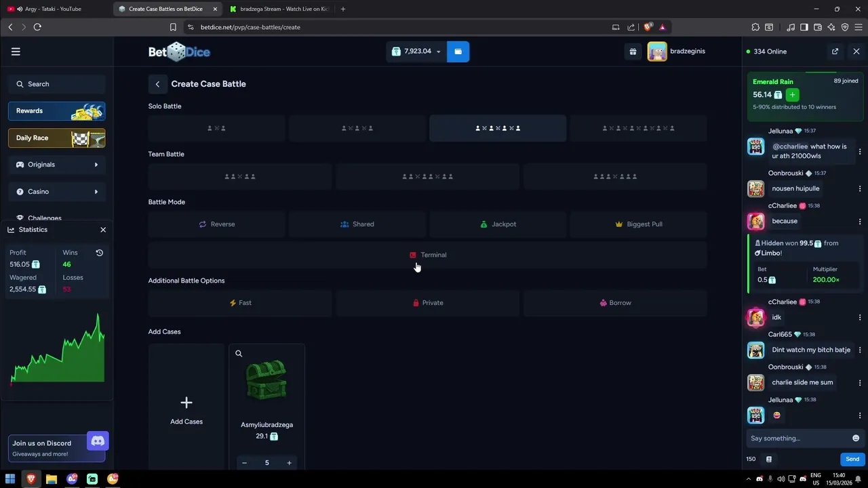This screenshot has width=868, height=488.
Task: Click the magnifier on Asmyliubradzega case
Action: pos(239,354)
